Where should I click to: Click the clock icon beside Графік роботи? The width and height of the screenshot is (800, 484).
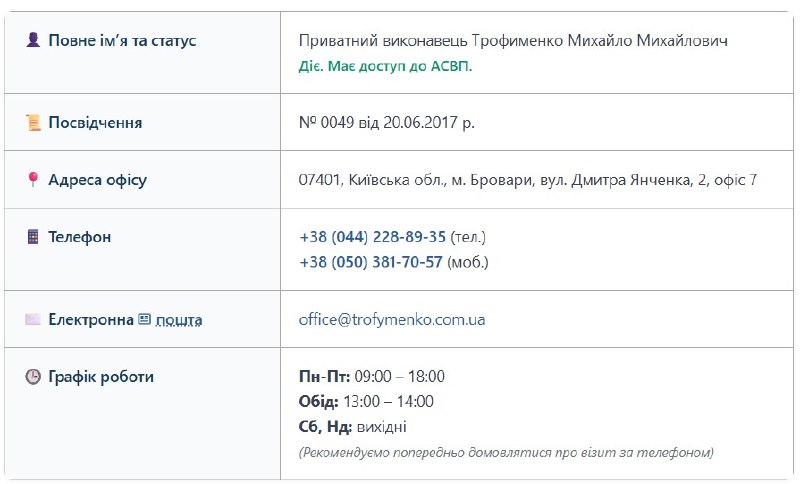click(33, 377)
